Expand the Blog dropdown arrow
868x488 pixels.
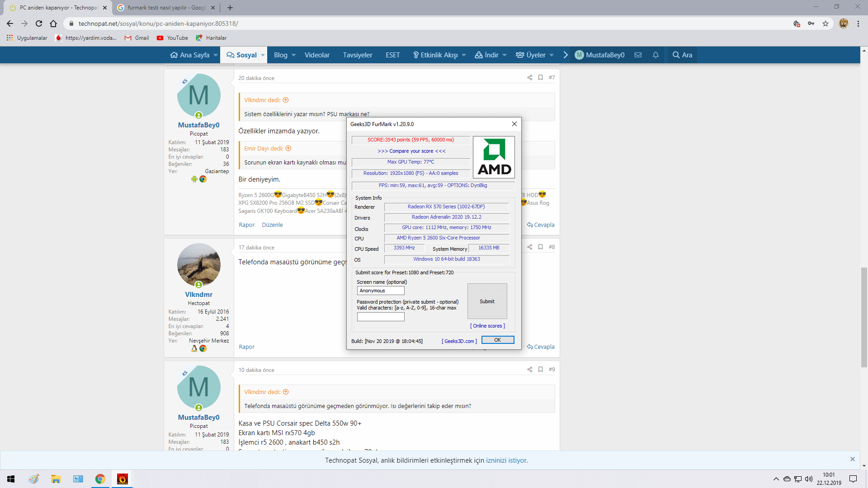click(294, 55)
